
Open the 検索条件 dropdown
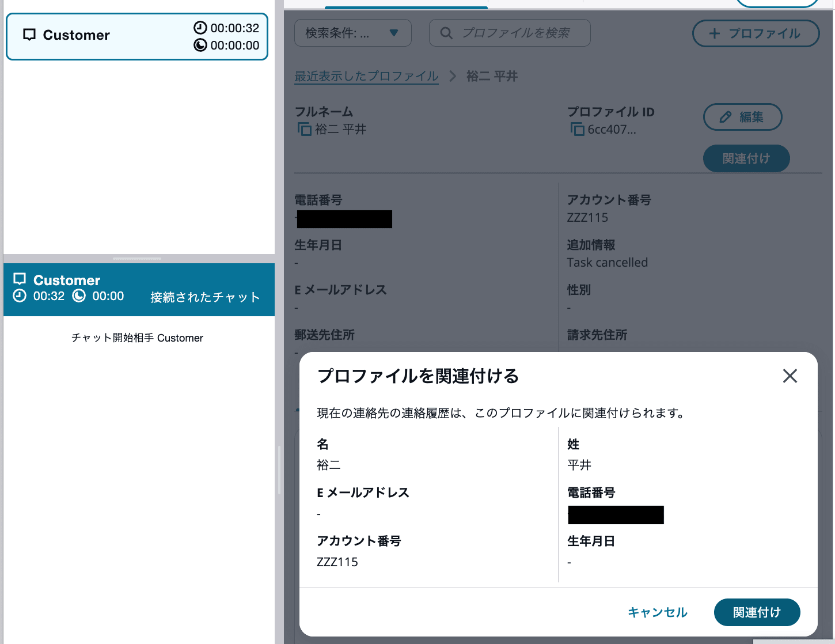pyautogui.click(x=352, y=33)
